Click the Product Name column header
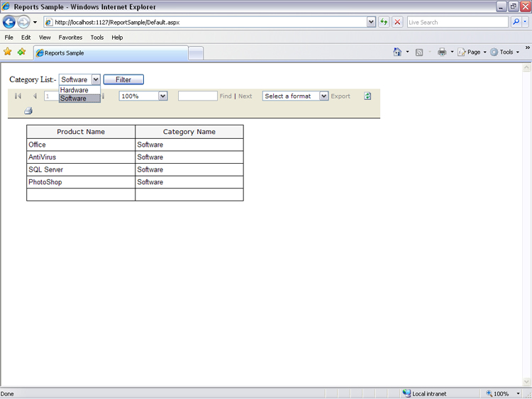 click(81, 132)
